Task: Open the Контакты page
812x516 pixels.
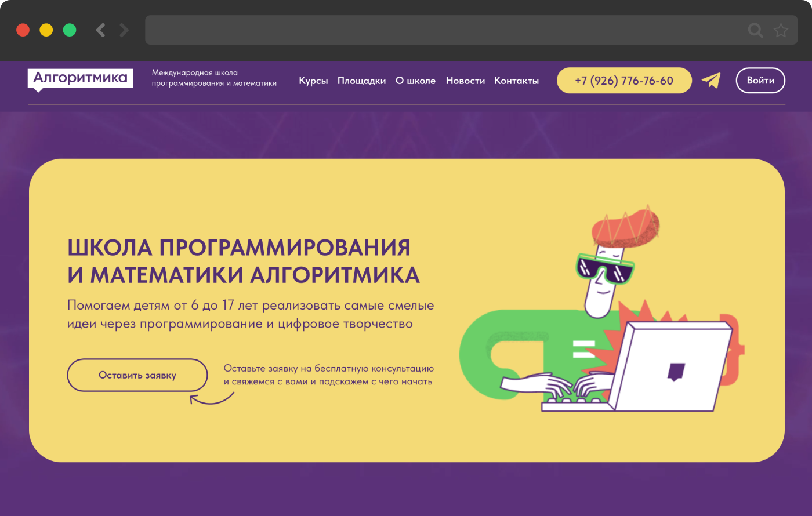Action: (x=516, y=81)
